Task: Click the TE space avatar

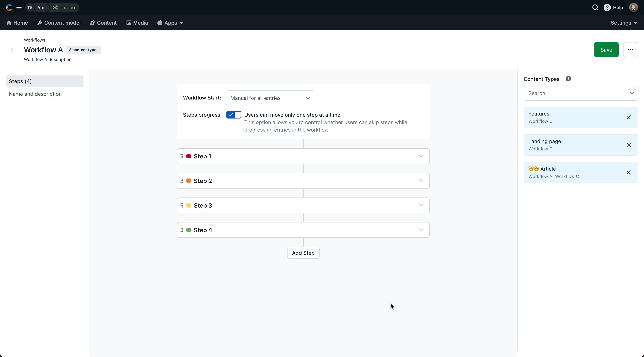Action: click(x=30, y=7)
